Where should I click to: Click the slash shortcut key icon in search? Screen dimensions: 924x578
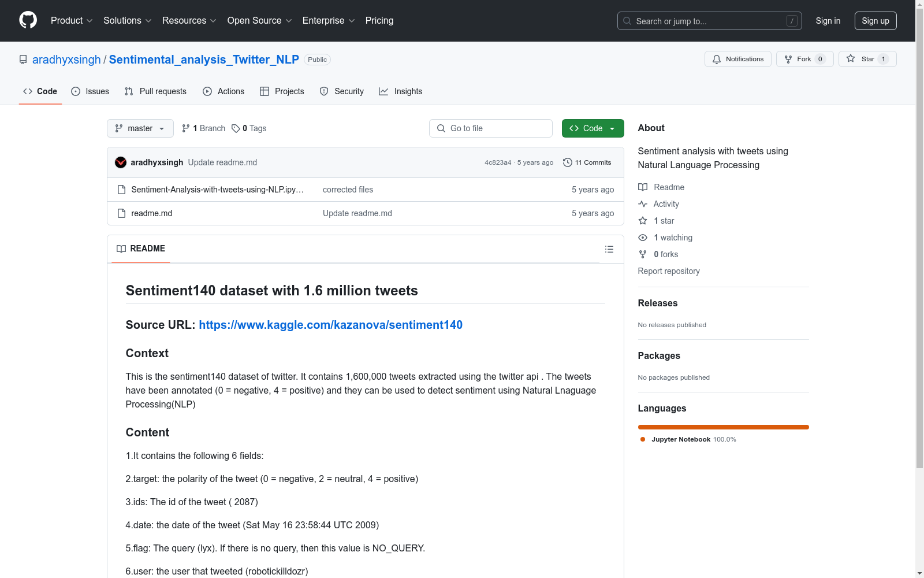(x=792, y=21)
